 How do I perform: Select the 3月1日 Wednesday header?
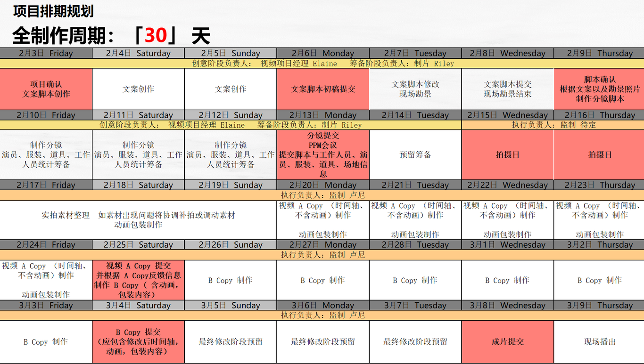508,244
